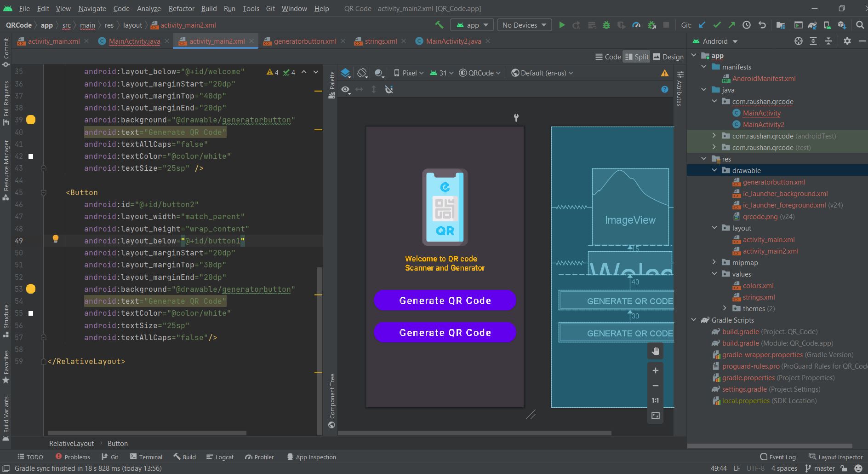The width and height of the screenshot is (868, 474).
Task: Select the pan hand tool in preview
Action: point(656,352)
